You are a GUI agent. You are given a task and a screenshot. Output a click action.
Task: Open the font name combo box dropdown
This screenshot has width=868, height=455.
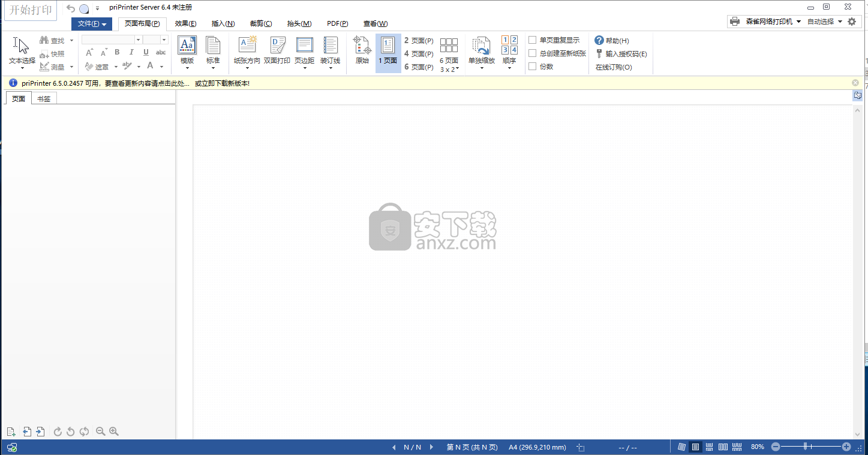click(x=139, y=40)
